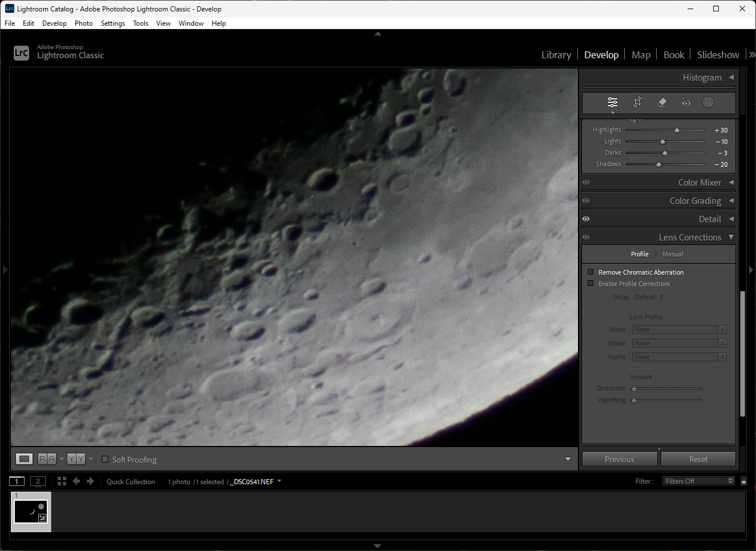Viewport: 756px width, 551px height.
Task: Open the Filters Off dropdown
Action: tap(698, 481)
